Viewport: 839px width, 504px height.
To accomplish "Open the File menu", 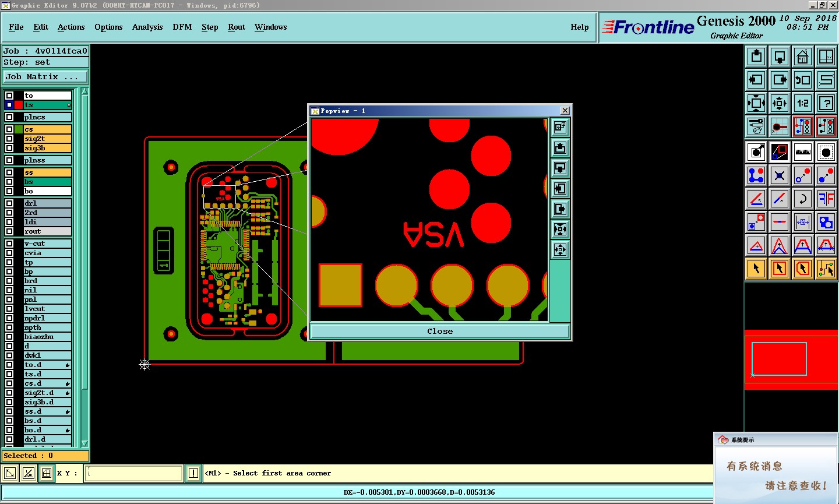I will point(16,27).
